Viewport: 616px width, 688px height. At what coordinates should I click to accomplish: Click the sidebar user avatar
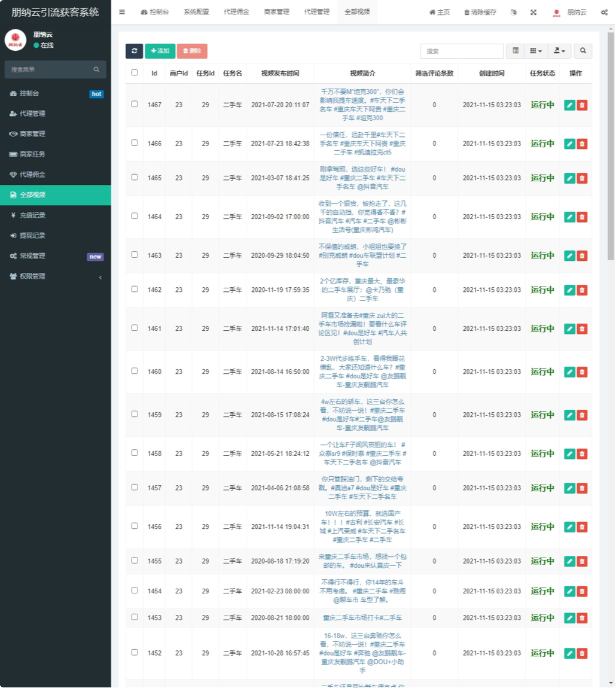coord(16,40)
